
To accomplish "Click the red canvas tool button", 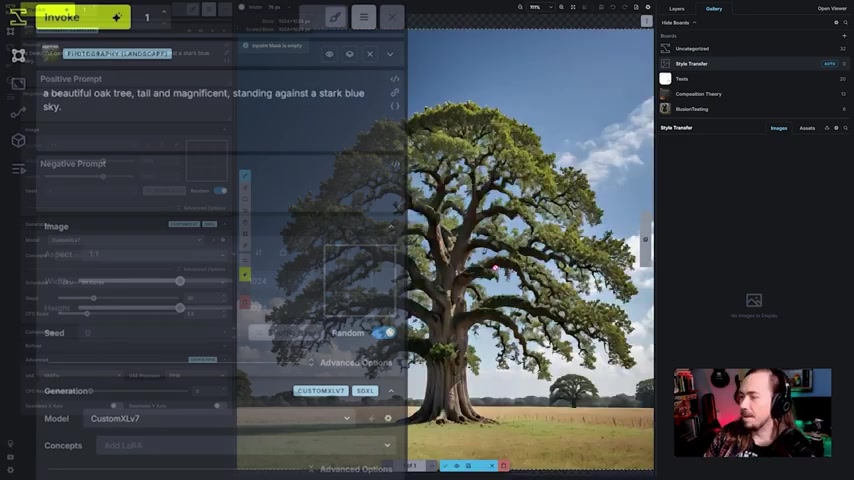I will [245, 302].
